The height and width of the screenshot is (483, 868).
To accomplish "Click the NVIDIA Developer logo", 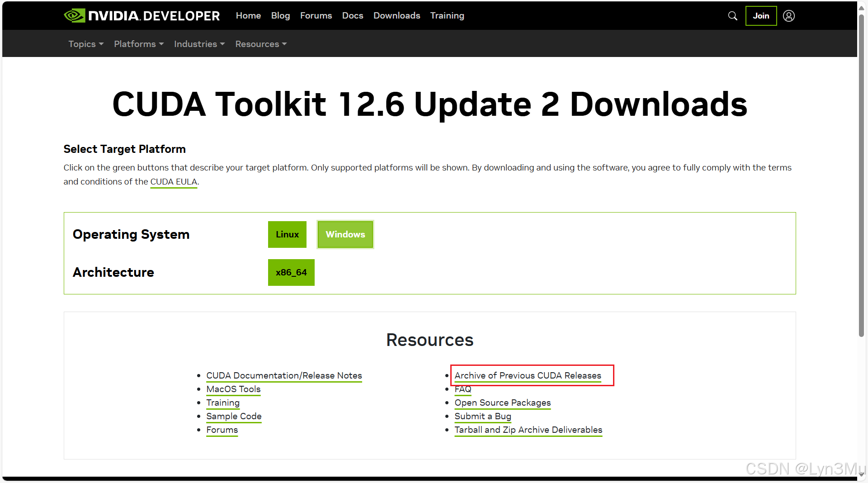I will pos(142,16).
